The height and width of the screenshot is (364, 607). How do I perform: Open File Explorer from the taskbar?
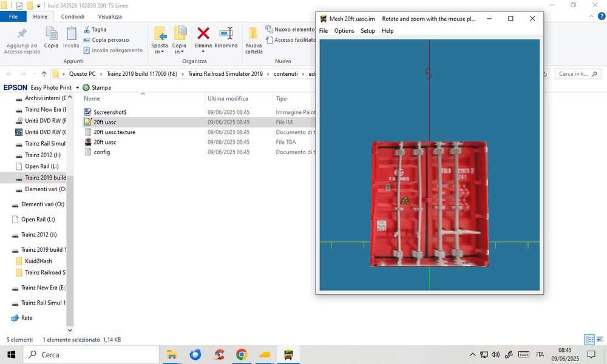point(172,355)
